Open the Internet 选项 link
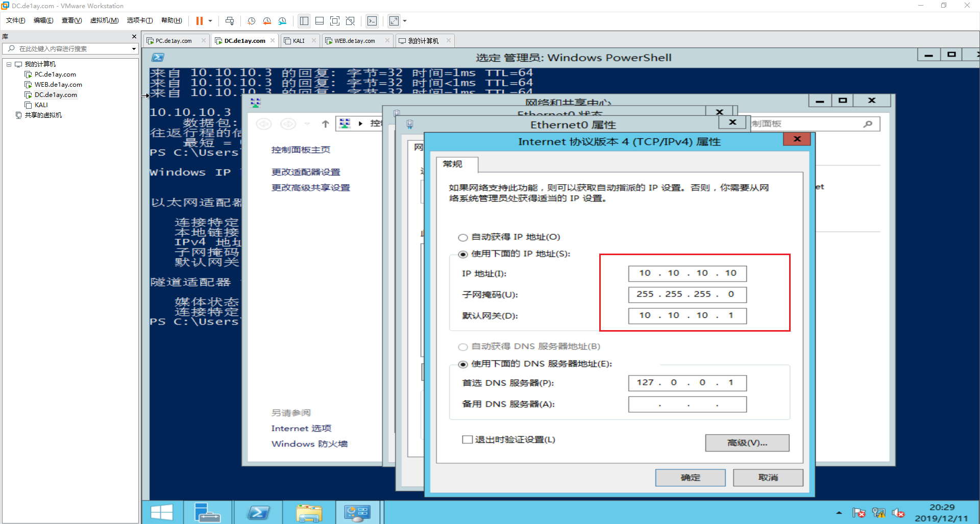 pos(301,429)
